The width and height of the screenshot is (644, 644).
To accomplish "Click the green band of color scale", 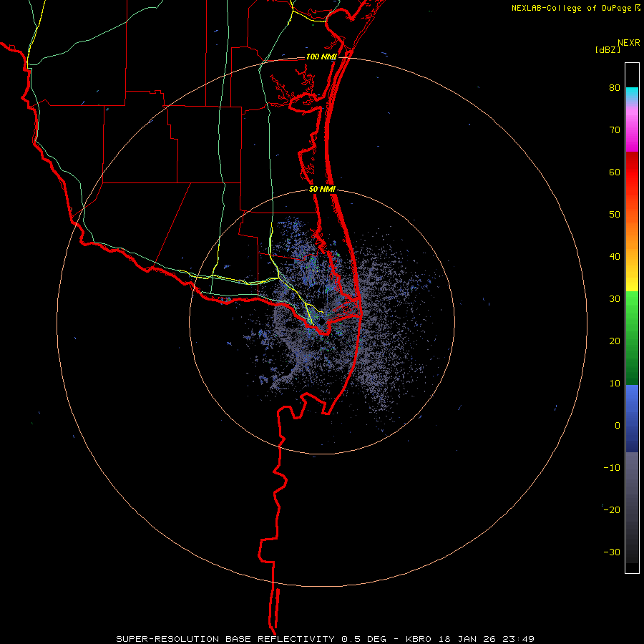I will click(632, 337).
